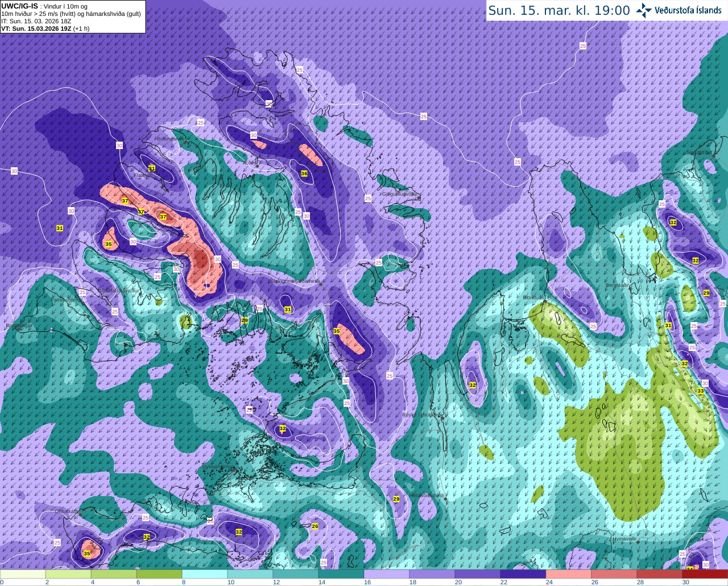Viewport: 728px width, 586px height.
Task: Click the Holtavörðuheiði station label
Action: coord(427,496)
